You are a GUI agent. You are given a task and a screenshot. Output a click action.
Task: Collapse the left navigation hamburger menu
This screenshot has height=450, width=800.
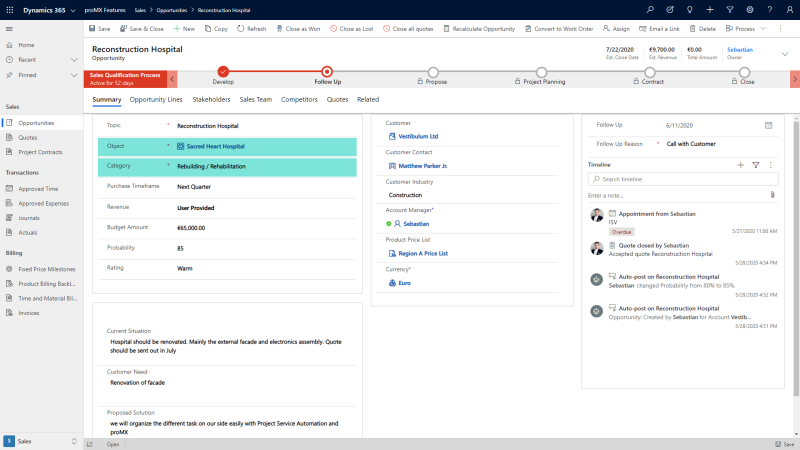pos(10,29)
